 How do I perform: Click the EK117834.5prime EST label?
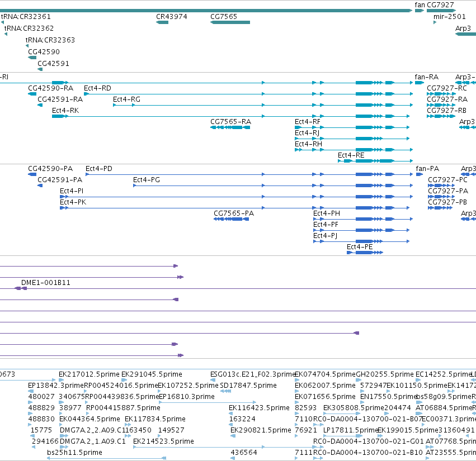(155, 419)
